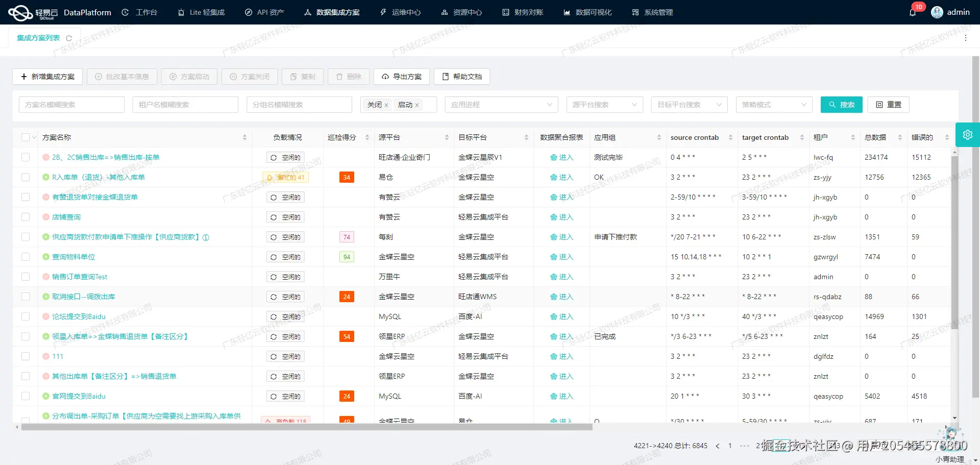
Task: Click the 新增集成方案 button
Action: click(x=47, y=77)
